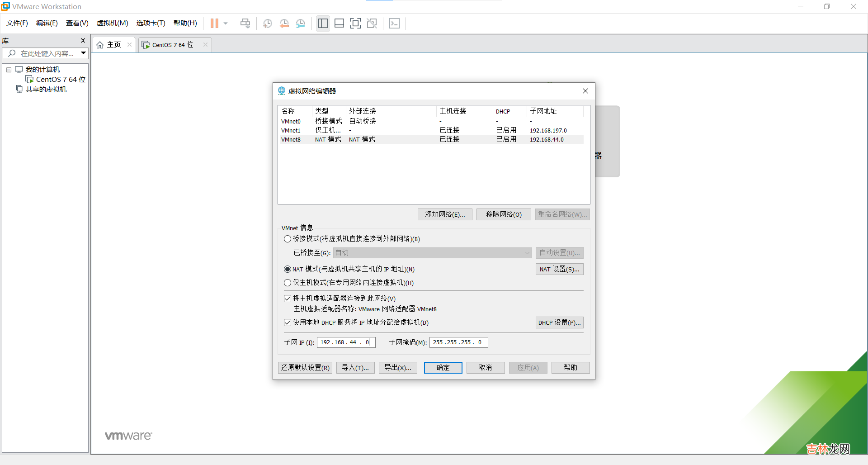This screenshot has width=868, height=465.
Task: Select 共享的虚拟机 in library tree
Action: click(x=46, y=90)
